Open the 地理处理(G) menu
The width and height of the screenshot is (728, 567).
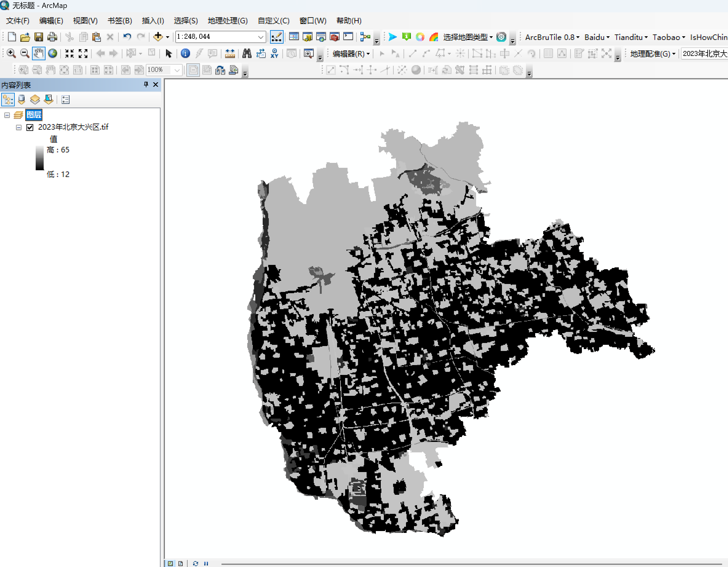coord(227,21)
